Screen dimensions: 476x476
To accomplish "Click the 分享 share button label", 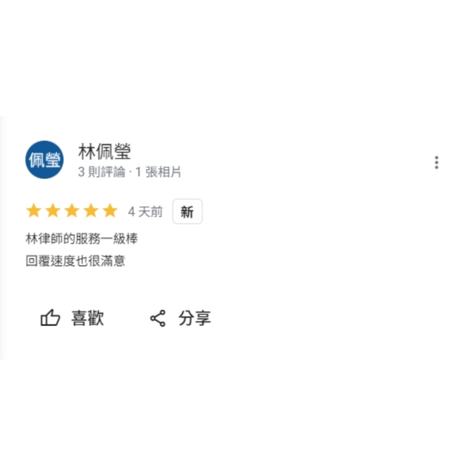I will [x=195, y=318].
